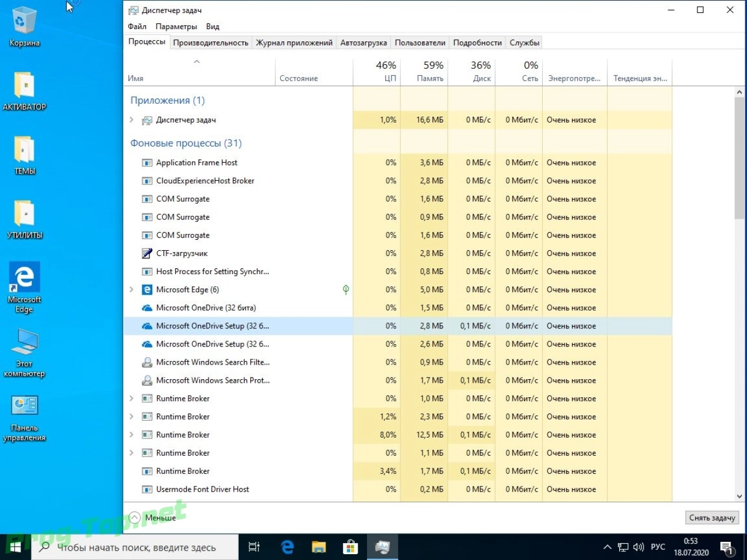Switch to the Журнал приложений tab
Image resolution: width=747 pixels, height=560 pixels.
click(x=294, y=43)
